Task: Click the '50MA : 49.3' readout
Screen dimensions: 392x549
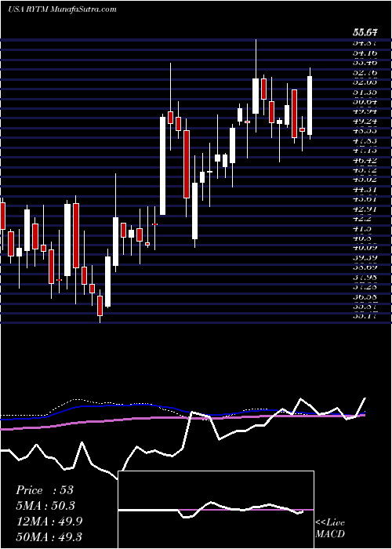Action: point(49,537)
